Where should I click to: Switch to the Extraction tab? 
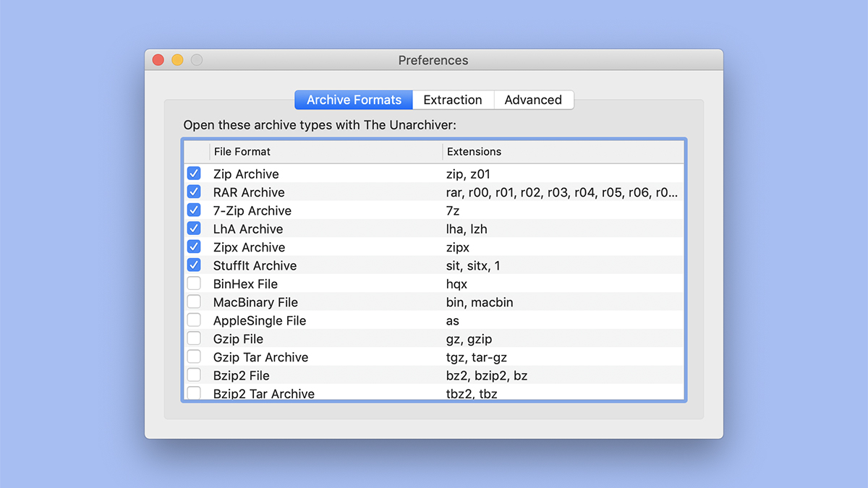tap(453, 100)
